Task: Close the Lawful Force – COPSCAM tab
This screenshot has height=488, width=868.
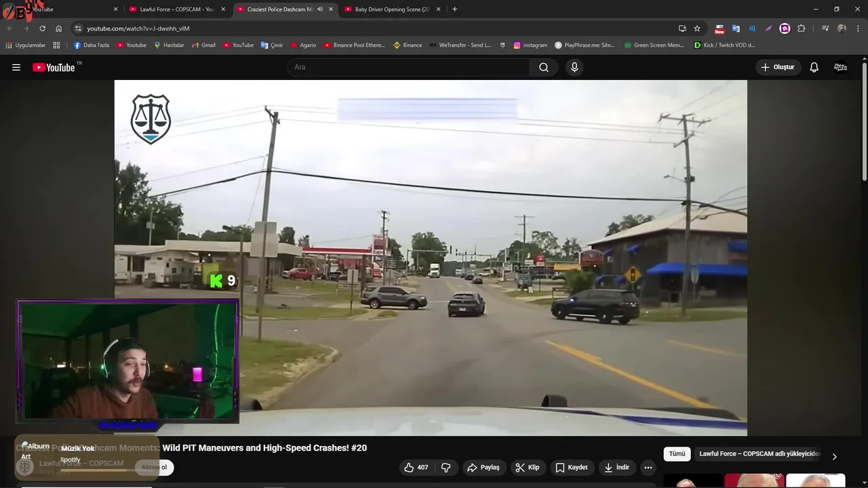Action: pyautogui.click(x=222, y=9)
